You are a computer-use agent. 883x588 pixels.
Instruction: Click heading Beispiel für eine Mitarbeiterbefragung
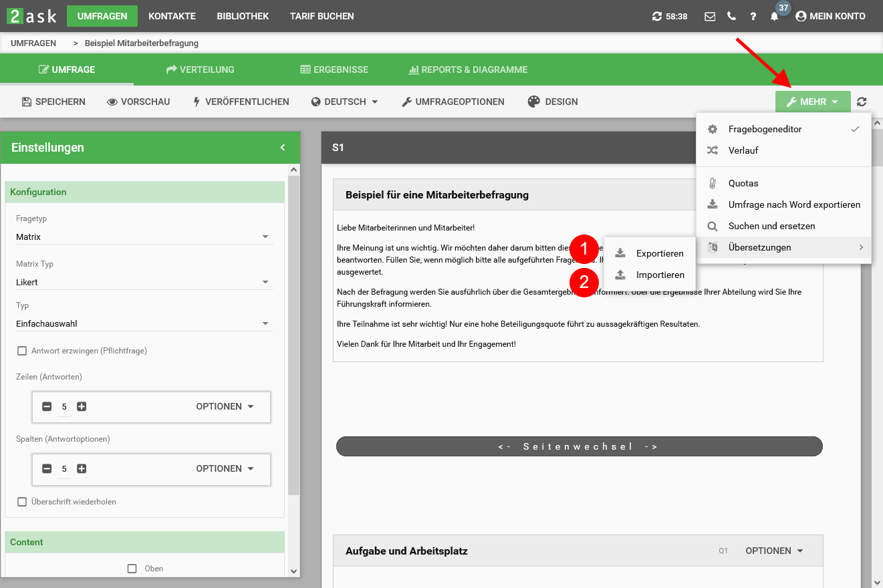click(x=437, y=195)
